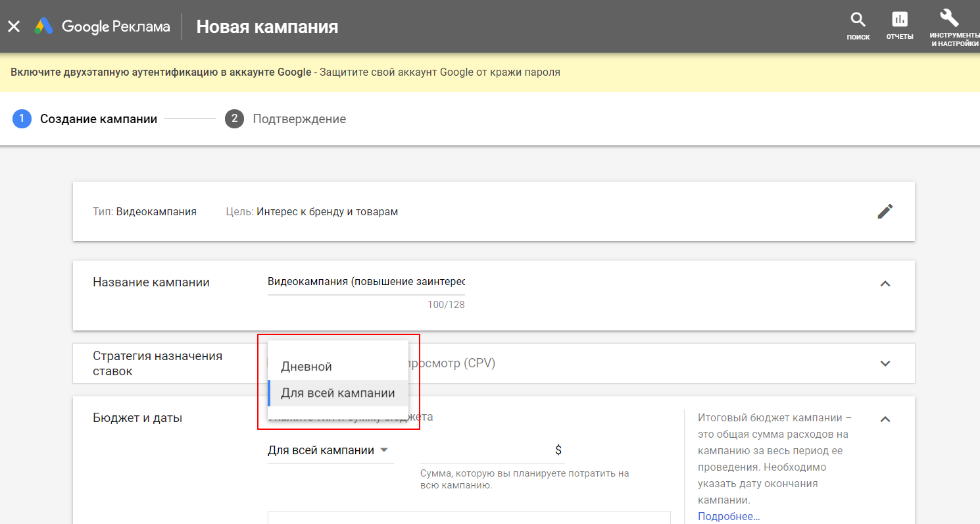The height and width of the screenshot is (524, 980).
Task: Click the pencil icon to edit campaign type
Action: click(x=885, y=211)
